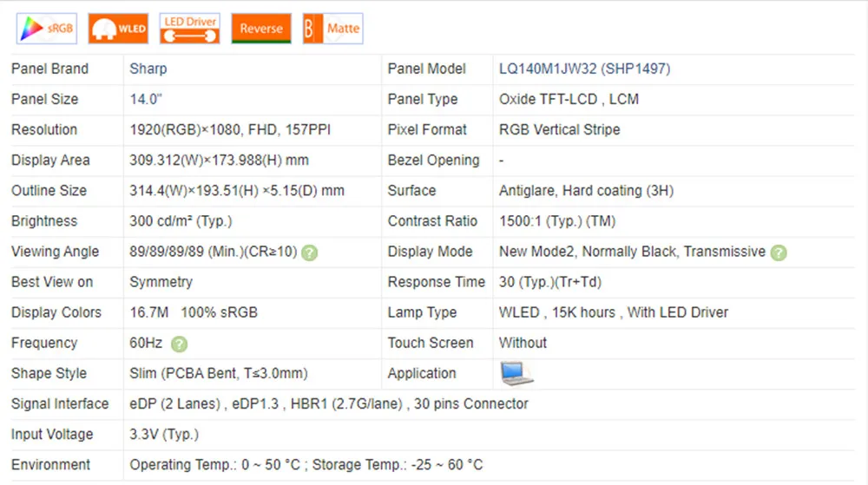Select the 30 (Typ.)(Tr+Td) response time
Screen dimensions: 868x485
[x=550, y=282]
